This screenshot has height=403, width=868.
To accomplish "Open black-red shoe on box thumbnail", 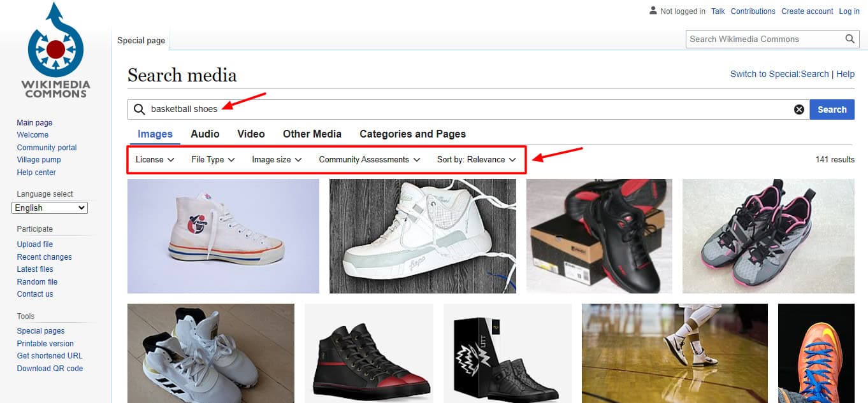I will pyautogui.click(x=599, y=236).
